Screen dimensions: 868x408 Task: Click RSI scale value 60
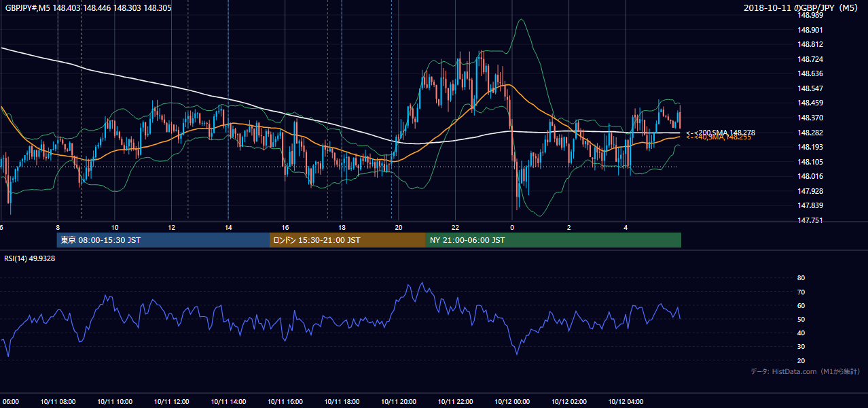click(x=801, y=305)
